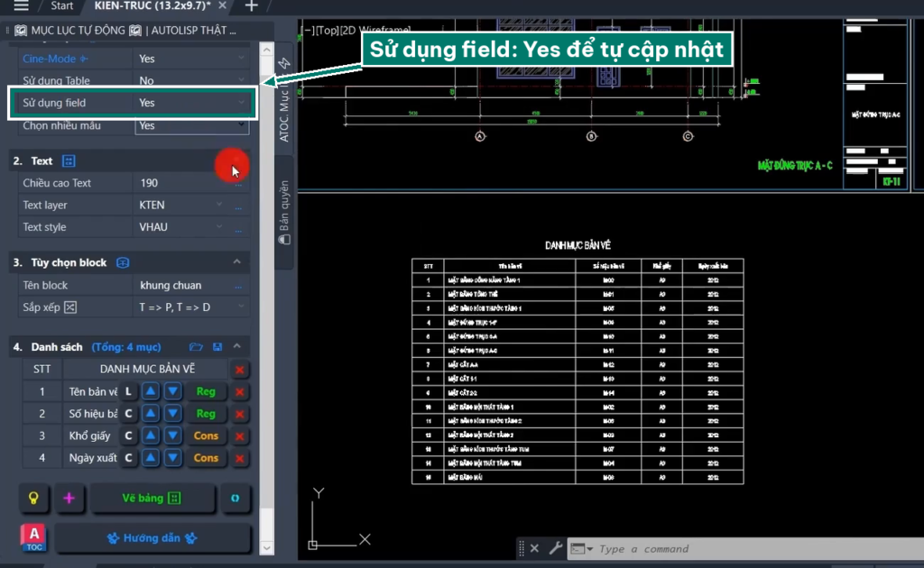924x568 pixels.
Task: Toggle alignment C for row 2 Số hiệu
Action: [128, 414]
